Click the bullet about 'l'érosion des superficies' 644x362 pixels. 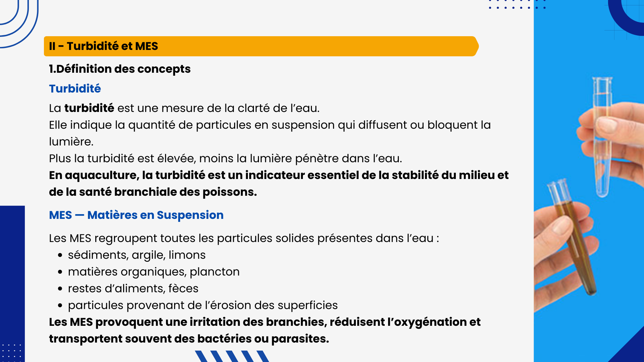203,305
